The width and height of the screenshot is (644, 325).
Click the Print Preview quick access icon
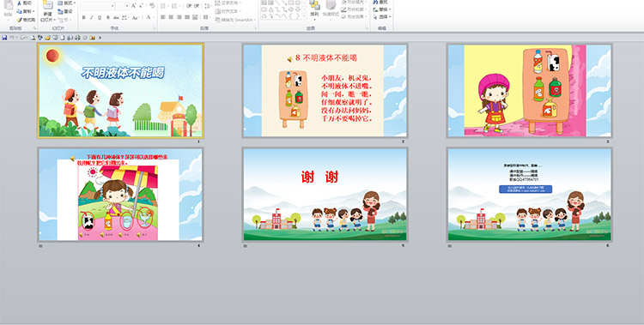click(x=33, y=38)
